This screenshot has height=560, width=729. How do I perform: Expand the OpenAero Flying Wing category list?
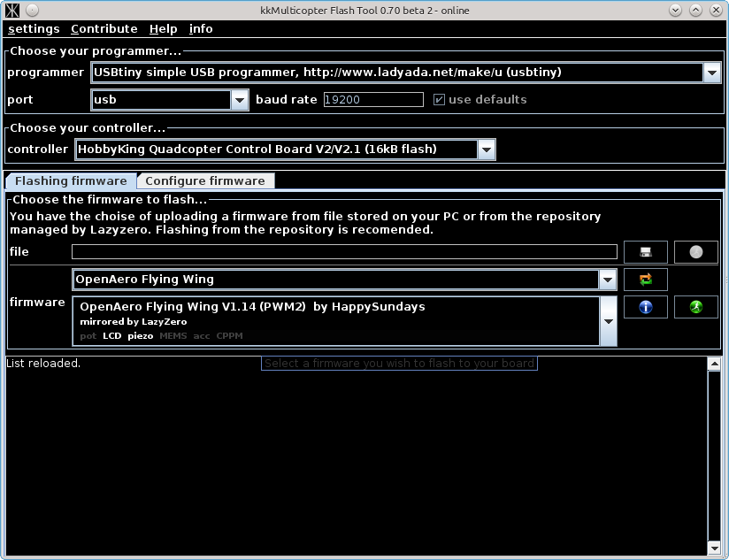608,279
